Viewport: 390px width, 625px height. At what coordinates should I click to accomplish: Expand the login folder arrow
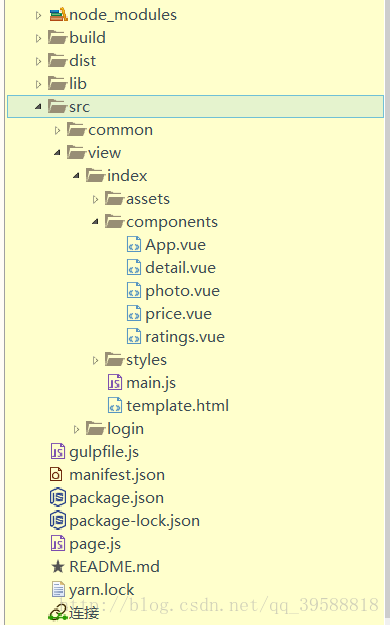click(76, 429)
